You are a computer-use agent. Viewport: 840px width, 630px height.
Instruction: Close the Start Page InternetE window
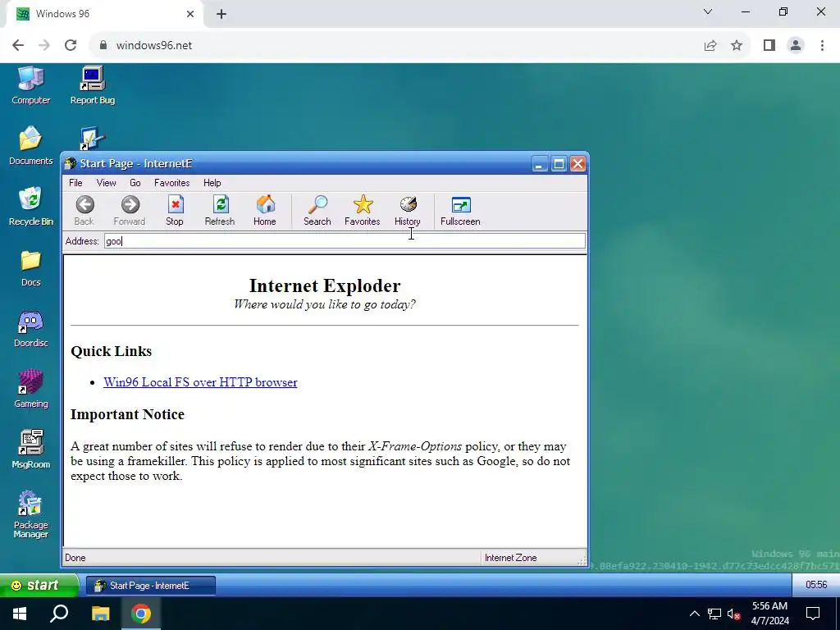coord(577,164)
